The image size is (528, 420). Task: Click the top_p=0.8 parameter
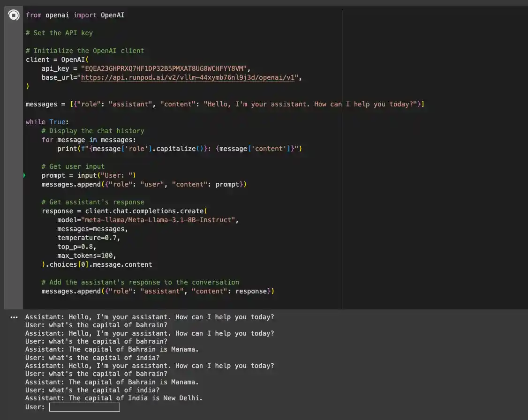[x=77, y=247]
